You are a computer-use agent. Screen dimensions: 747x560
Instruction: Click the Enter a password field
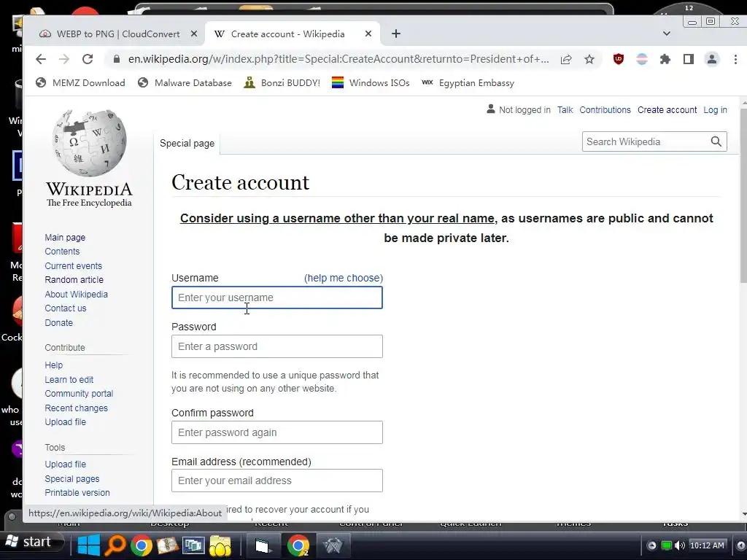click(276, 346)
